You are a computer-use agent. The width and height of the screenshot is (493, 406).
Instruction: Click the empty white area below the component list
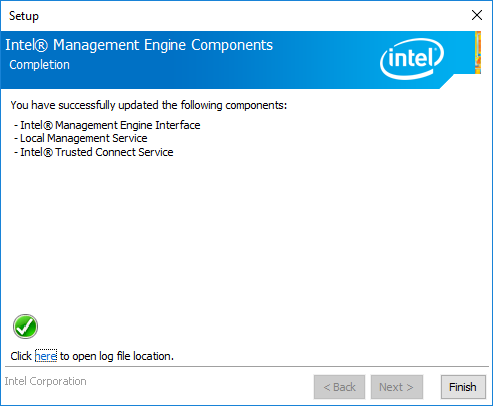pos(247,233)
